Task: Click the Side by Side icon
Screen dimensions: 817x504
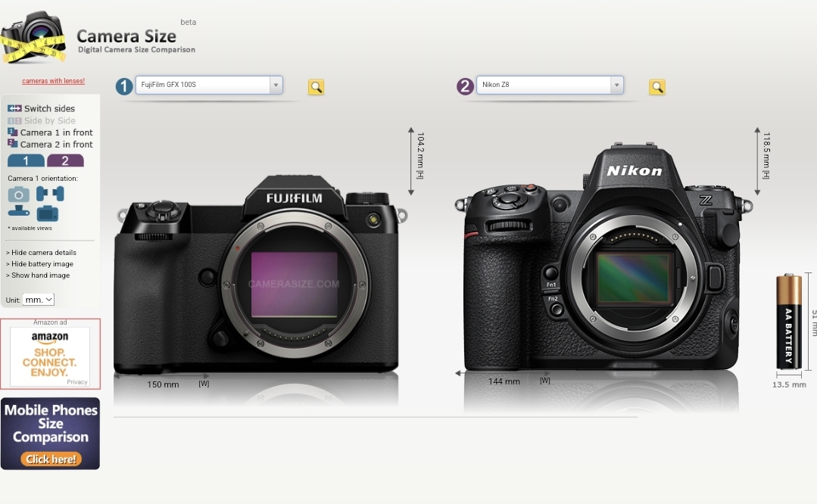Action: pos(14,121)
